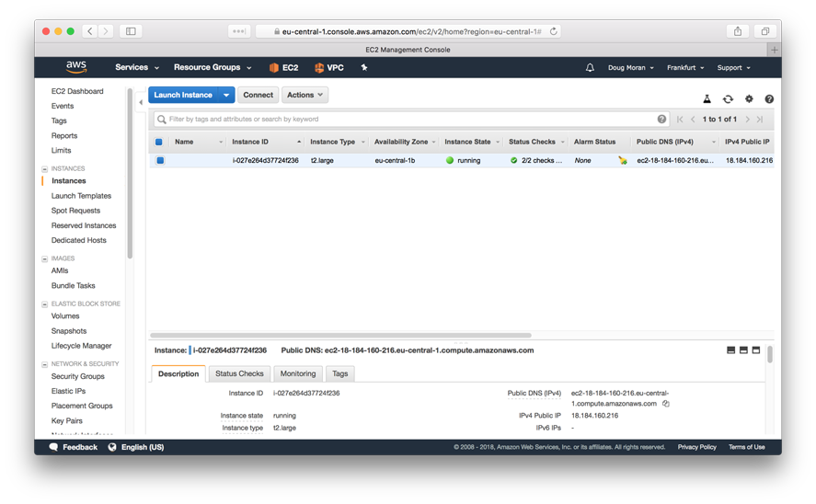Click the filter help icon in search bar
This screenshot has height=504, width=816.
[661, 120]
